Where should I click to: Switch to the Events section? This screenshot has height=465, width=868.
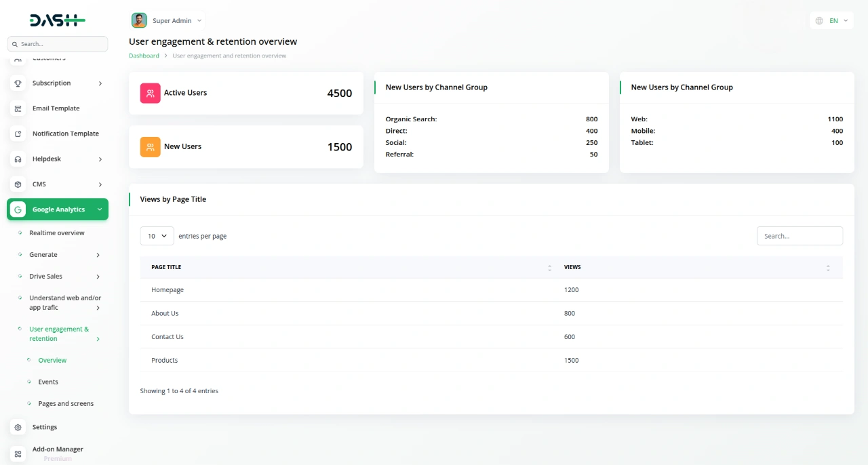[x=48, y=382]
